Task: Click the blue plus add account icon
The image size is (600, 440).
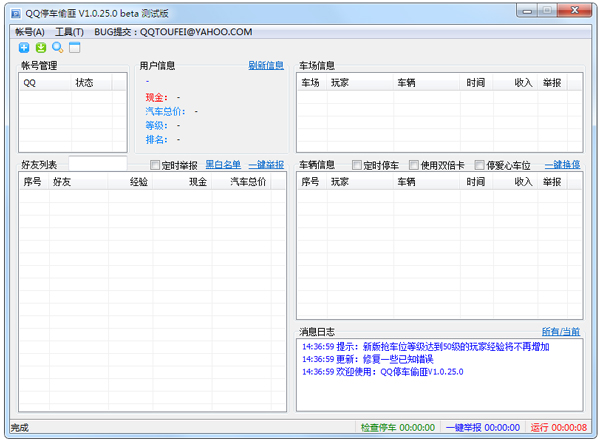Action: pyautogui.click(x=24, y=47)
